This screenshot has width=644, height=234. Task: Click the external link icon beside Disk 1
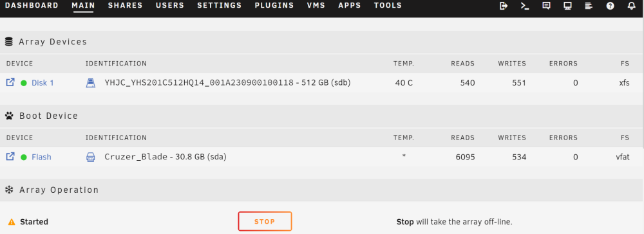click(x=10, y=82)
